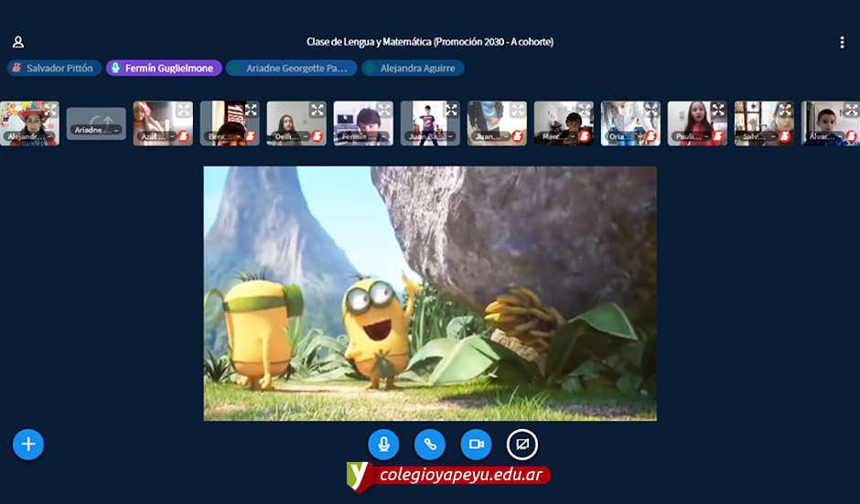
Task: Mute the microphone
Action: (383, 445)
